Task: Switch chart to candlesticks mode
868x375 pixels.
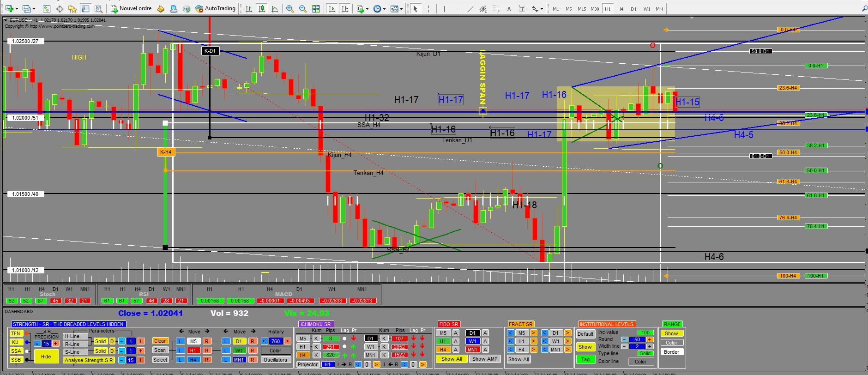Action: pyautogui.click(x=262, y=9)
